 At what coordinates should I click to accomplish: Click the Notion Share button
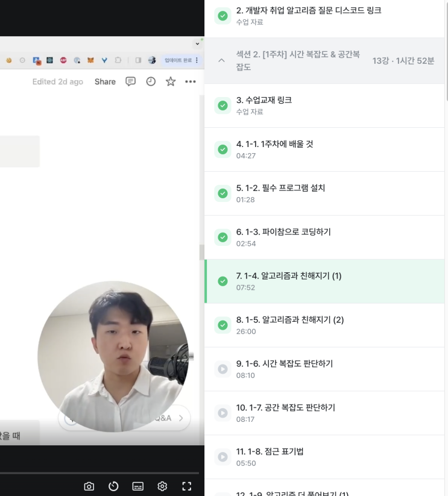pos(105,81)
